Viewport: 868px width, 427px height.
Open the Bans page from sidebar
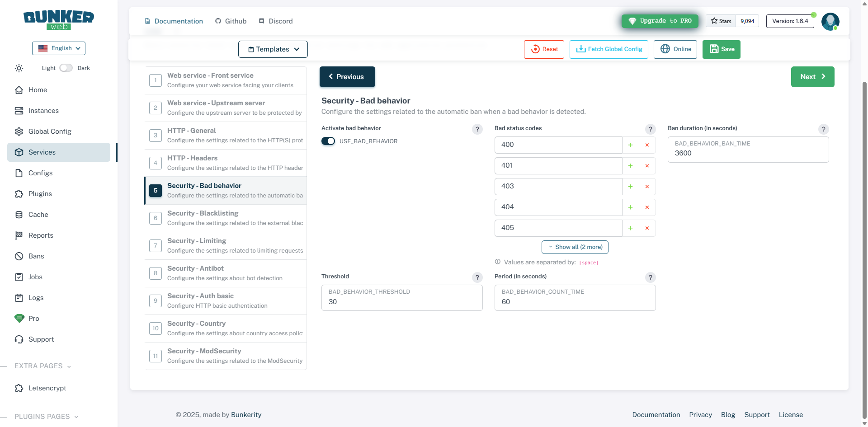click(36, 256)
